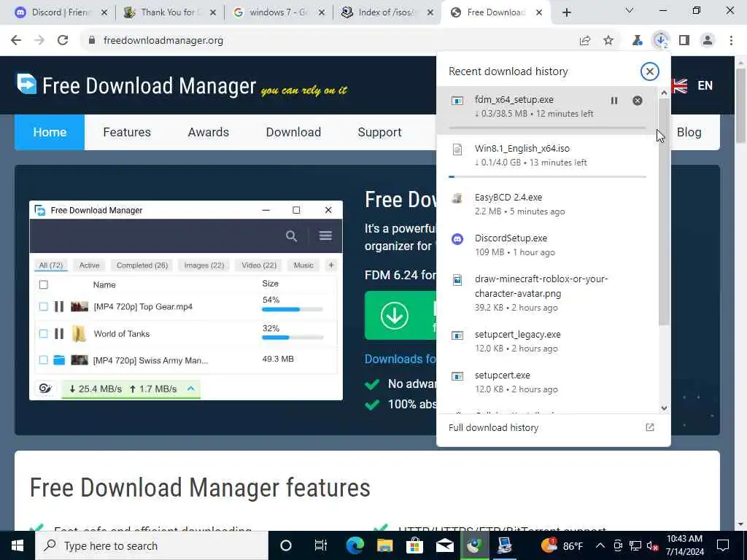Reload the current page
This screenshot has width=747, height=560.
[x=63, y=41]
